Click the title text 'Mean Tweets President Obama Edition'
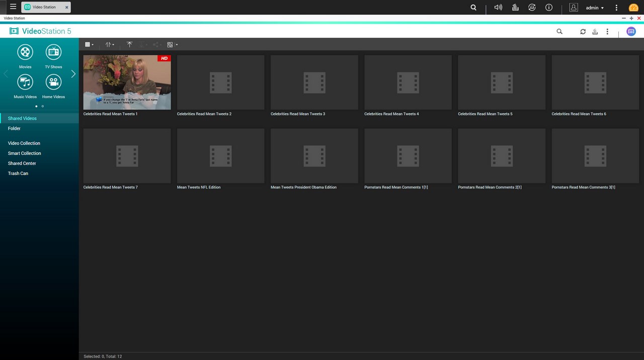644x360 pixels. [x=303, y=188]
